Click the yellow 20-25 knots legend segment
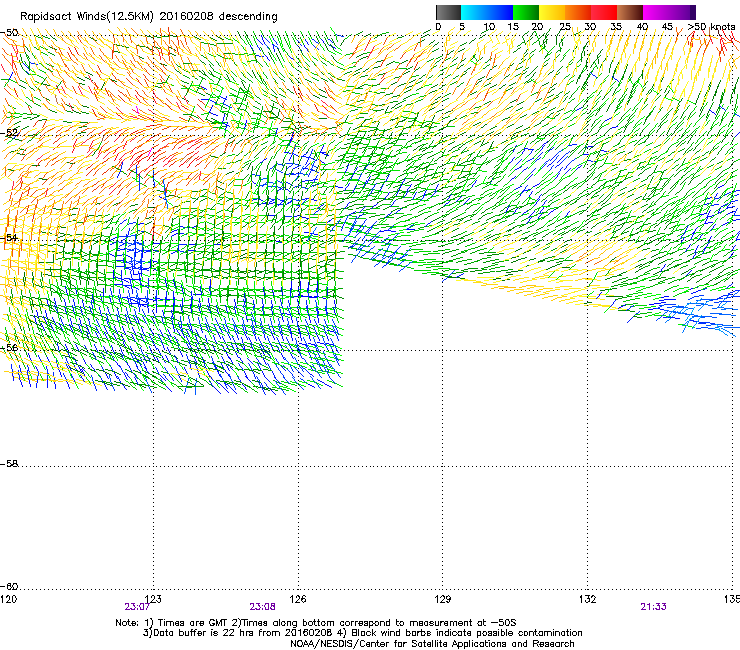The height and width of the screenshot is (650, 740). (552, 12)
